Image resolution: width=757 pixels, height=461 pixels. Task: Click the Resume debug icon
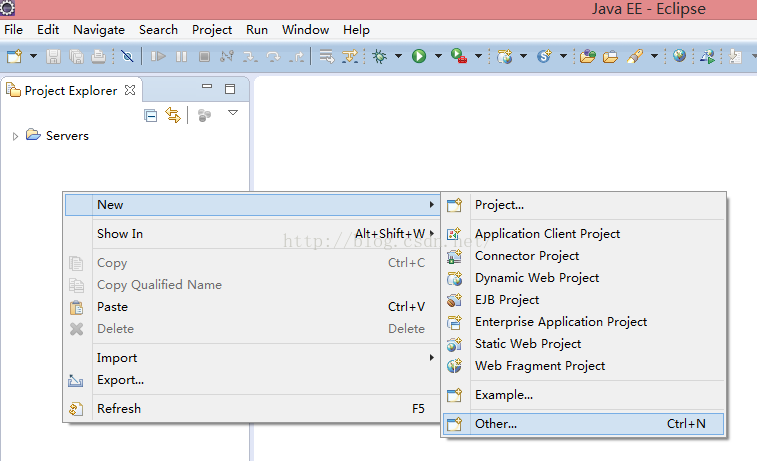pos(158,56)
